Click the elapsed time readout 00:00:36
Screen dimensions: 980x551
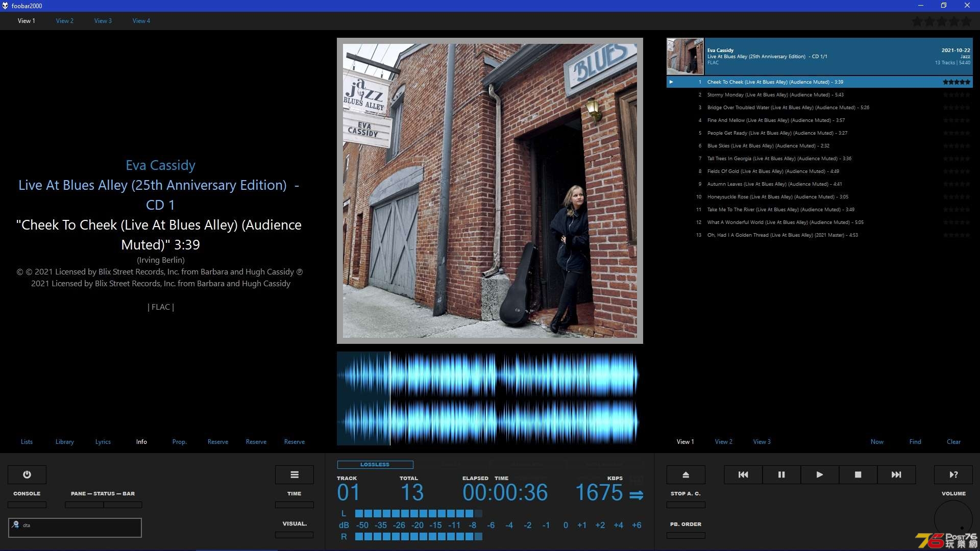(505, 492)
